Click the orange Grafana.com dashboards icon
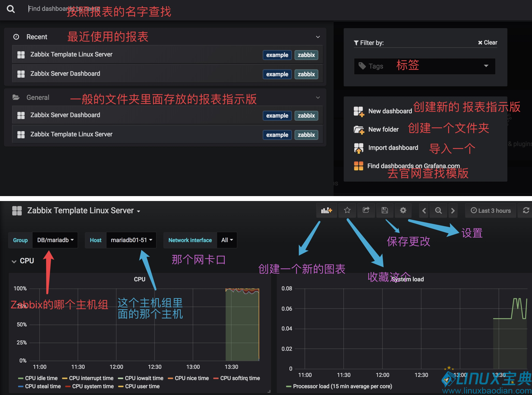Image resolution: width=532 pixels, height=395 pixels. pyautogui.click(x=359, y=166)
